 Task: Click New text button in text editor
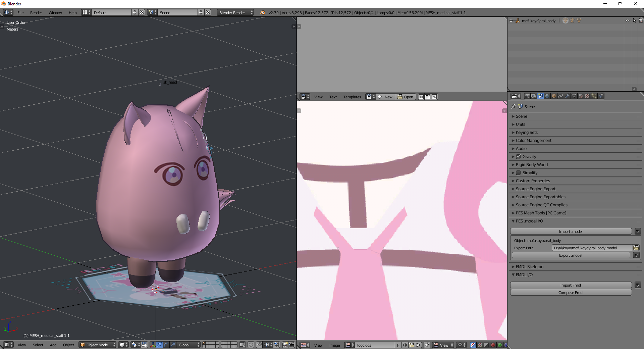(x=386, y=97)
